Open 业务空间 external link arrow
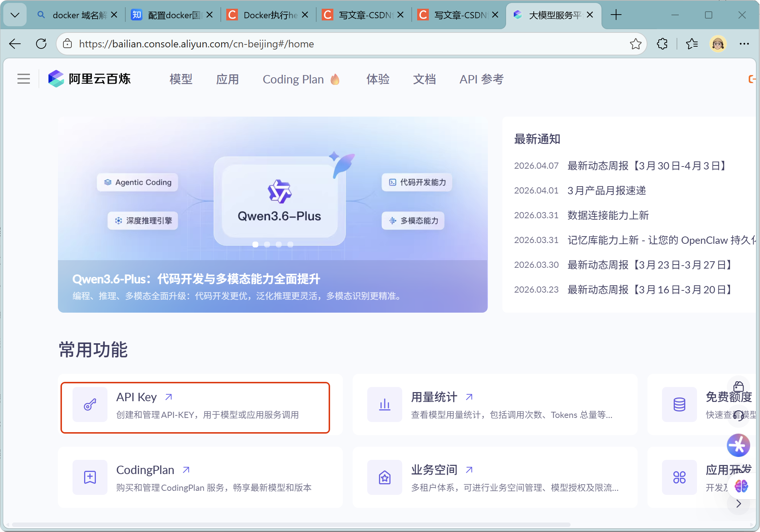 click(x=469, y=470)
